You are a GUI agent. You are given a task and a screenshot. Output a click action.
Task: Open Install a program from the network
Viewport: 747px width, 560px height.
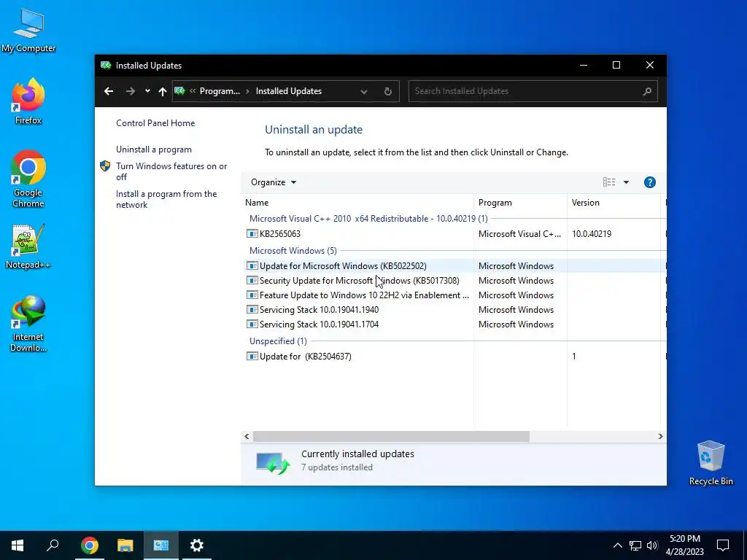[x=166, y=199]
